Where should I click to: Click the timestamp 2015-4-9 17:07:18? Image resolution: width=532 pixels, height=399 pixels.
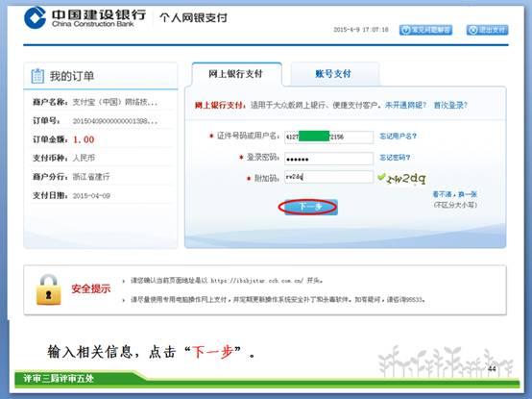[x=361, y=30]
